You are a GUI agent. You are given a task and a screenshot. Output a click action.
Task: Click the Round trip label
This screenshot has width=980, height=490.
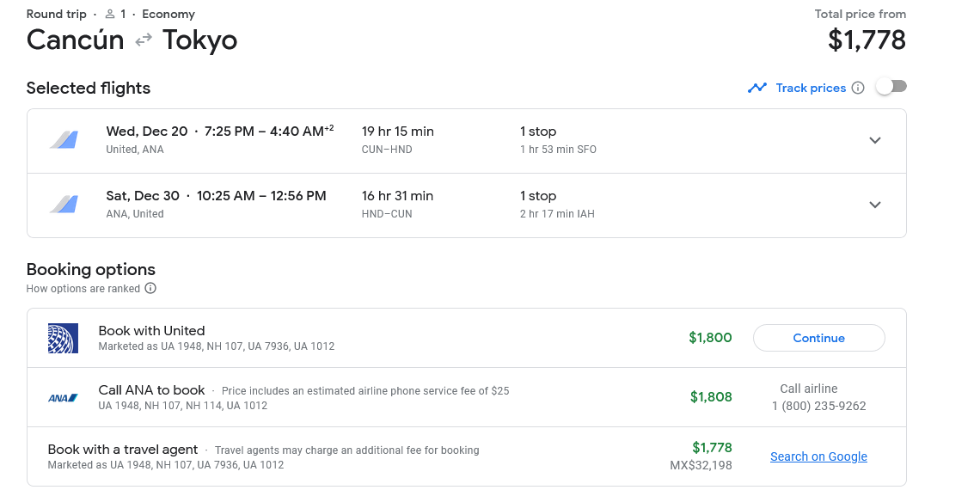coord(56,14)
